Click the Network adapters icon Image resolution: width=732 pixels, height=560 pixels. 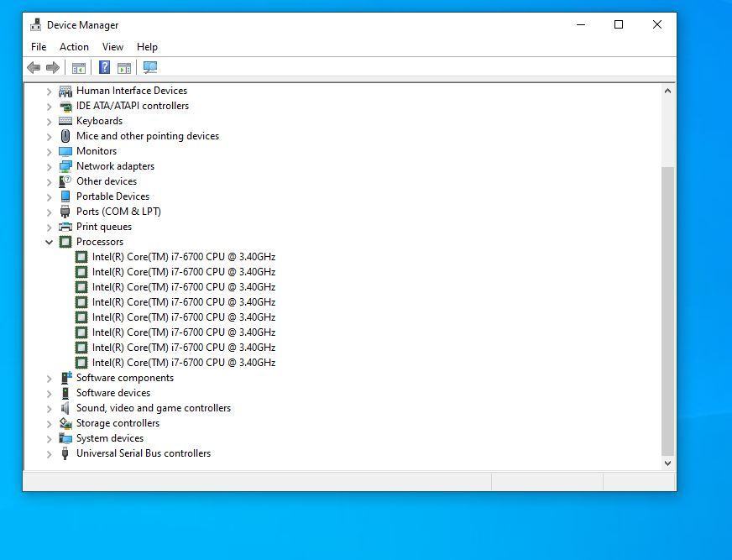pos(65,166)
